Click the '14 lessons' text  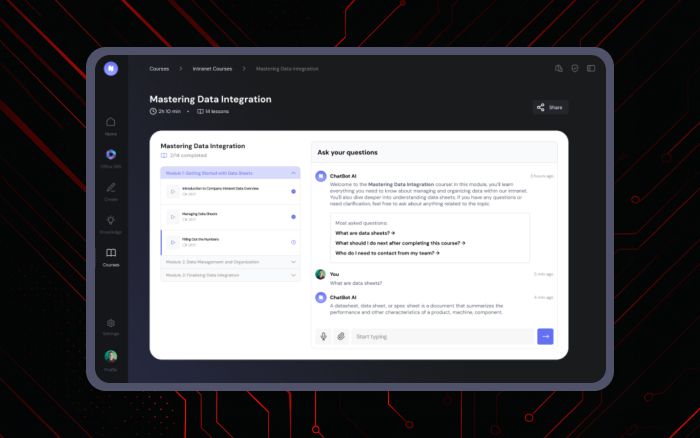(217, 112)
